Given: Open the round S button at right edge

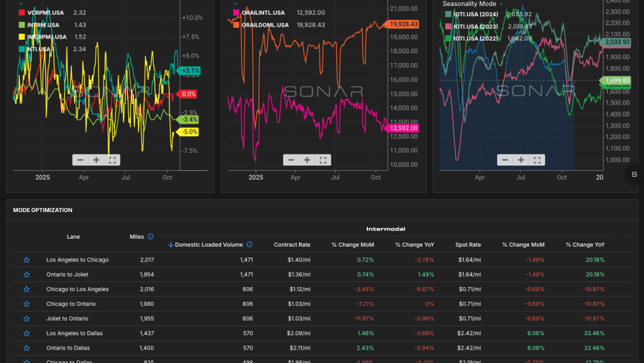Looking at the screenshot, I should pos(634,174).
